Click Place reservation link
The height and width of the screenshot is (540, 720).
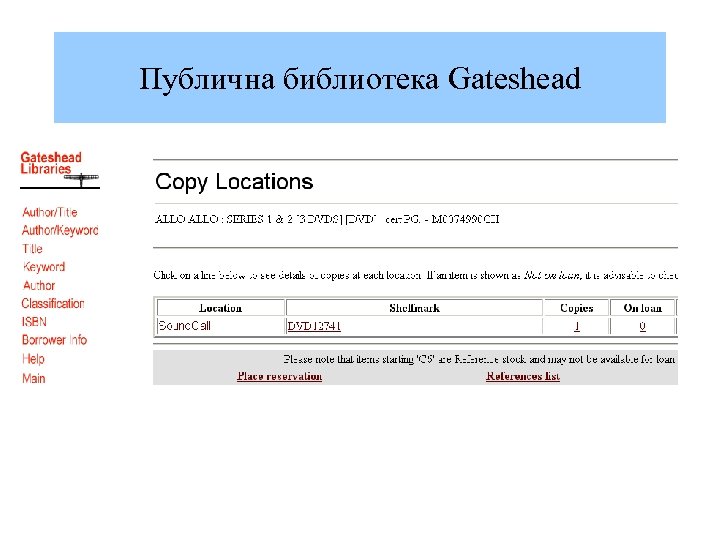tap(279, 376)
